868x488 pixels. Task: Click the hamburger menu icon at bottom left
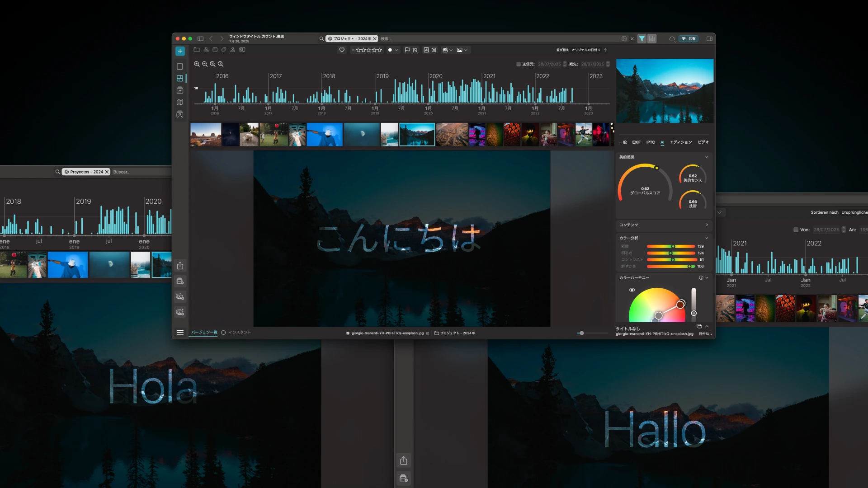[x=180, y=333]
